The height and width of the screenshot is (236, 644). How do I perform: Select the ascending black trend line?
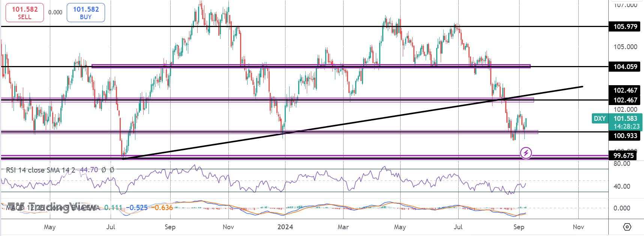353,123
